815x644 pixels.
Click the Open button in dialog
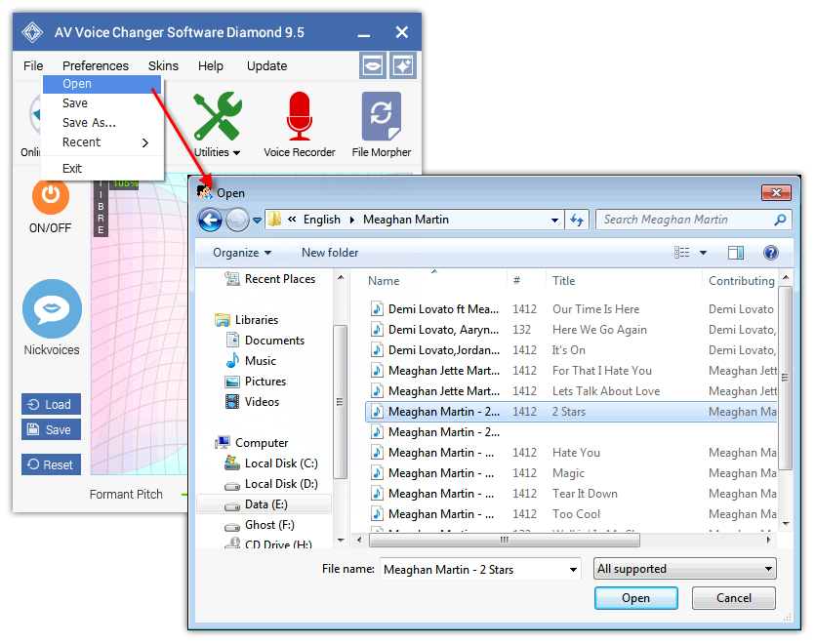635,598
